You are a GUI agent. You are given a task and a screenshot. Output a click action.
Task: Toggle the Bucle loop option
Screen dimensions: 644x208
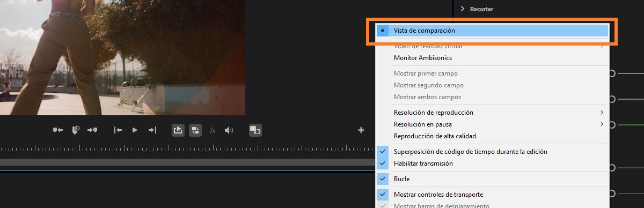pos(492,179)
